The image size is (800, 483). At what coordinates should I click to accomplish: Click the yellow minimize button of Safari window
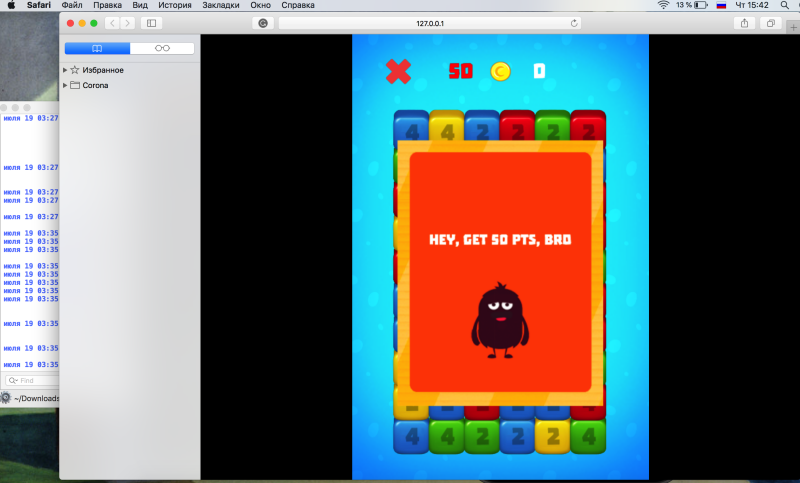82,23
